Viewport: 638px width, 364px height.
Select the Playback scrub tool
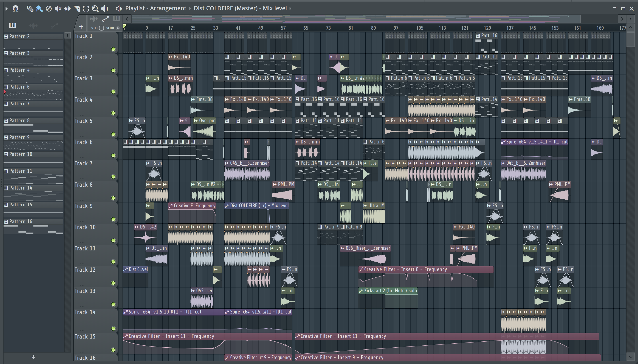coord(105,8)
